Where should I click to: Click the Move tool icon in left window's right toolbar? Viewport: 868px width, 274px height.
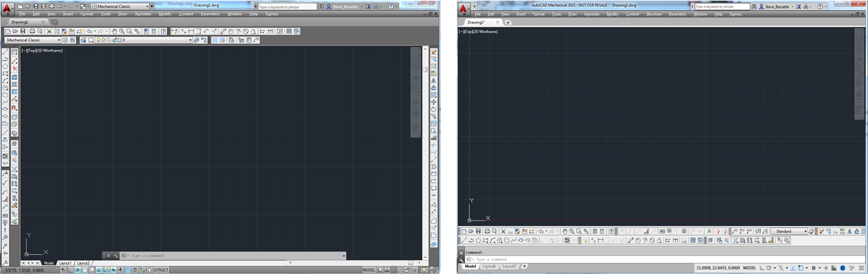pyautogui.click(x=434, y=102)
